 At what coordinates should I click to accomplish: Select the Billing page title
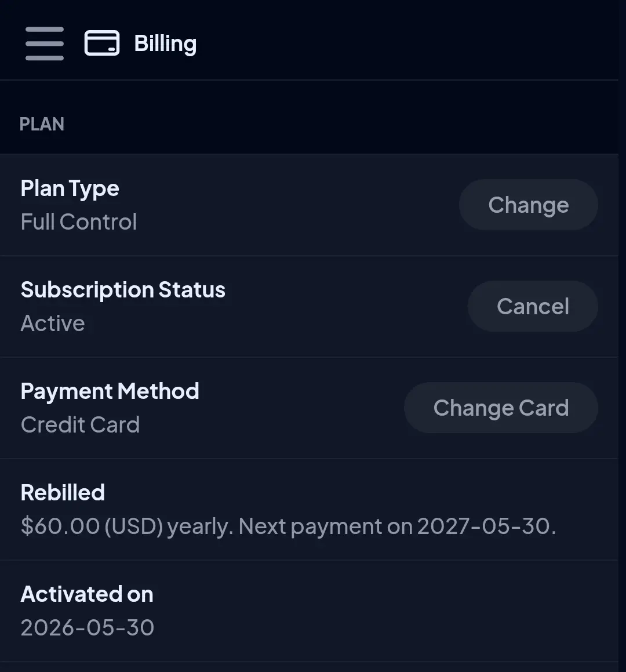[x=165, y=43]
